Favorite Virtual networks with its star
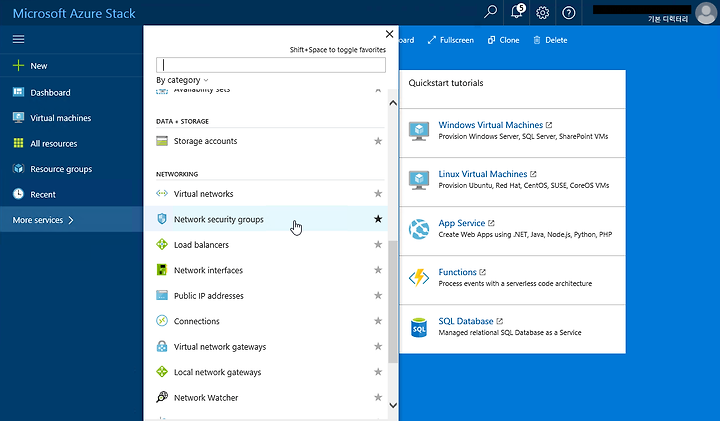This screenshot has width=720, height=421. pos(378,193)
